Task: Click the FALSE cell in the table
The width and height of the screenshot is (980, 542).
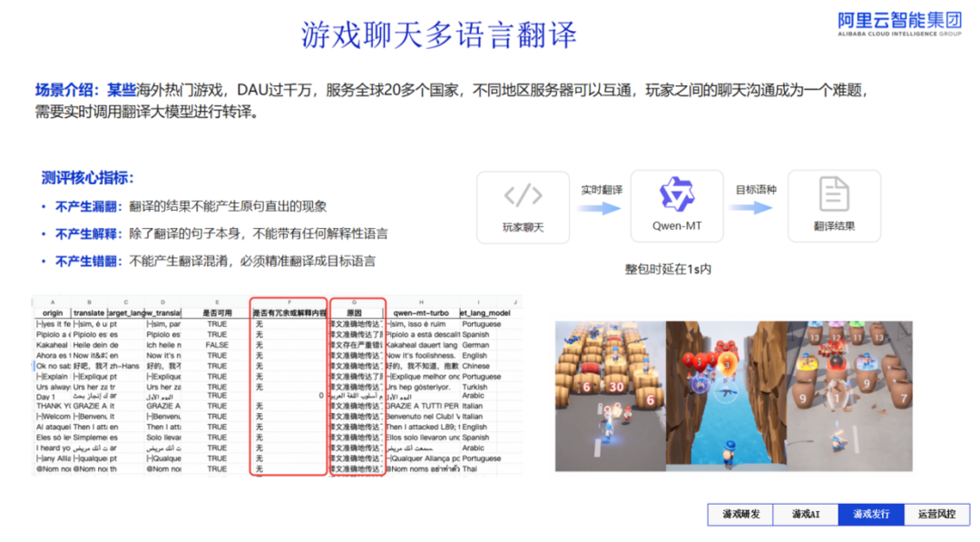Action: [217, 345]
